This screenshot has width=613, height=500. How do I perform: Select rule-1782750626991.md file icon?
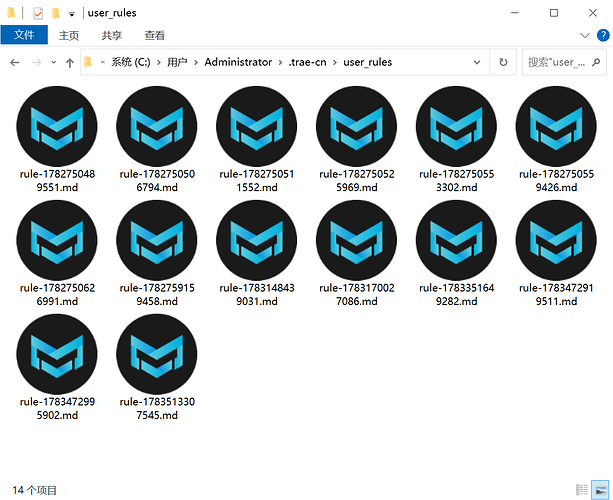point(57,240)
